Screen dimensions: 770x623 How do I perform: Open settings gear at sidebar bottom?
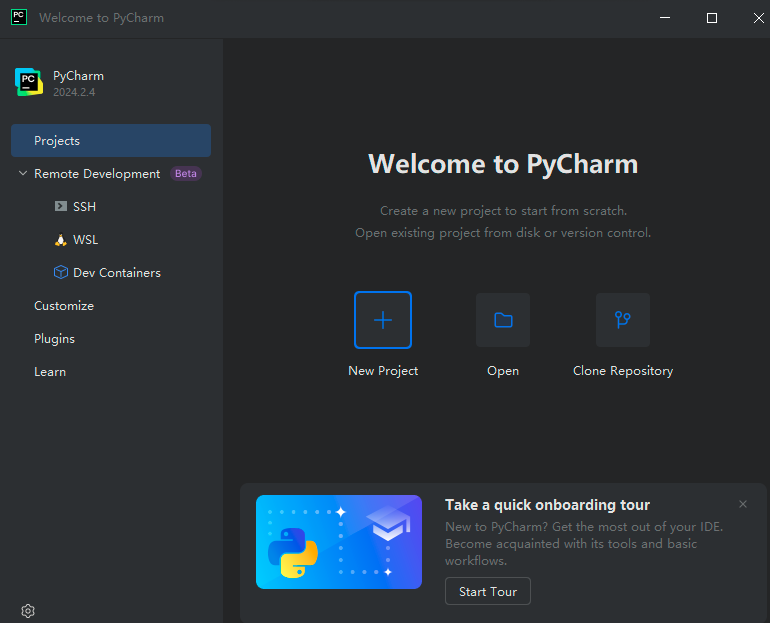click(28, 611)
